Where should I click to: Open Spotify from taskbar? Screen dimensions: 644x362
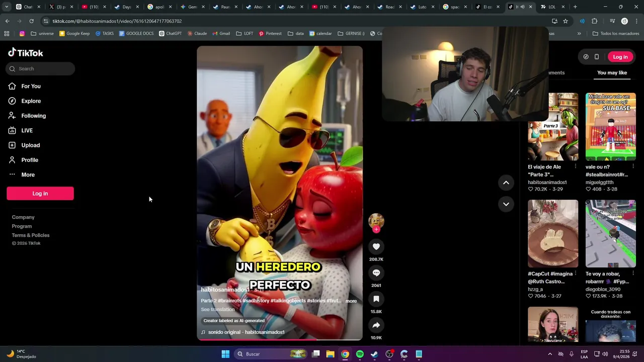(360, 354)
